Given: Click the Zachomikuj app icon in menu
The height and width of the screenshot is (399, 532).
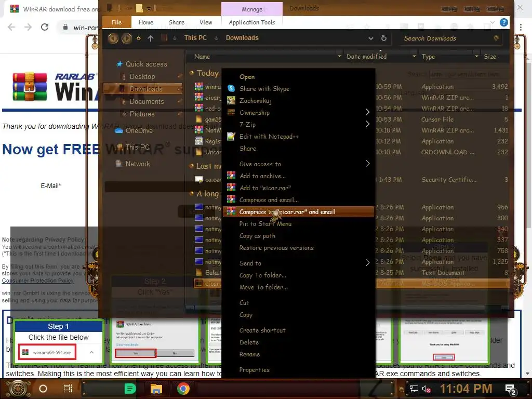Looking at the screenshot, I should click(231, 100).
